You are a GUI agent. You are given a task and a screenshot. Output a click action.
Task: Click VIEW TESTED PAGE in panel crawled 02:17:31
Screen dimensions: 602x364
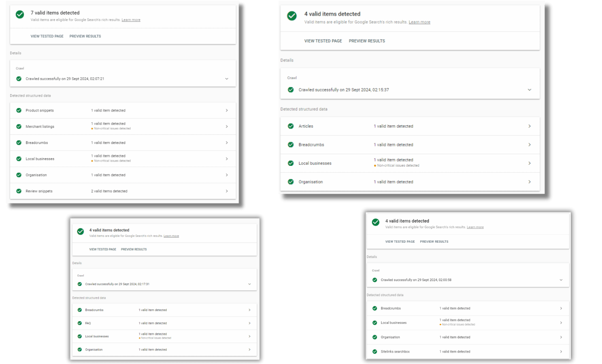[103, 250]
